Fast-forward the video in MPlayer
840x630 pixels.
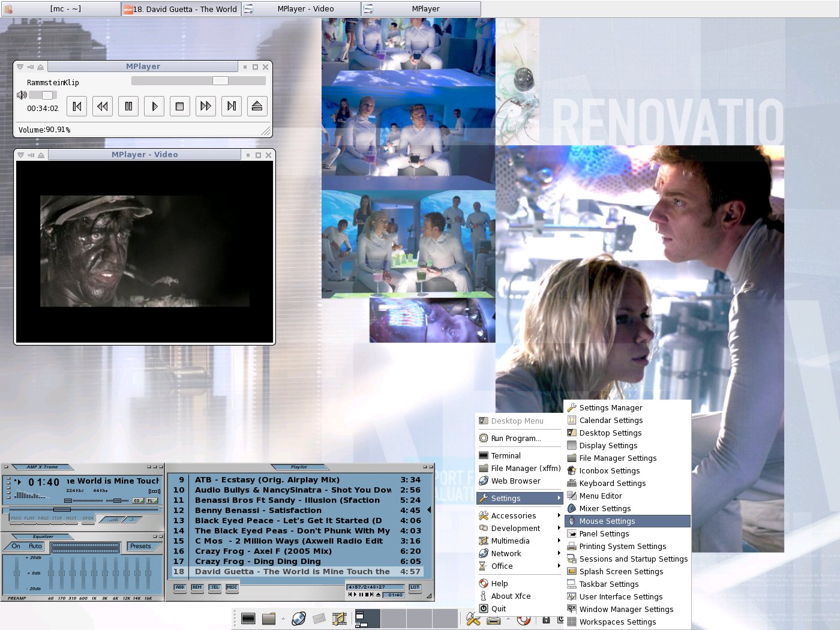click(205, 106)
